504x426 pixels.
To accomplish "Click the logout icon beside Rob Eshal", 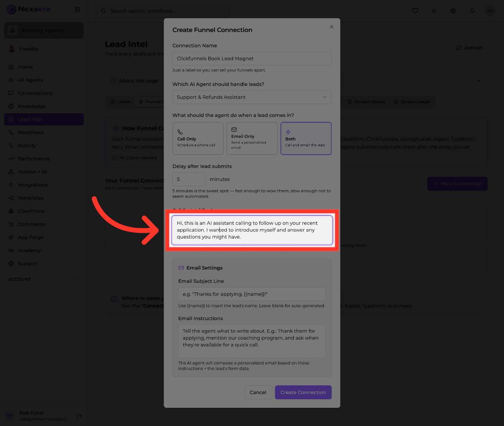I will 79,415.
